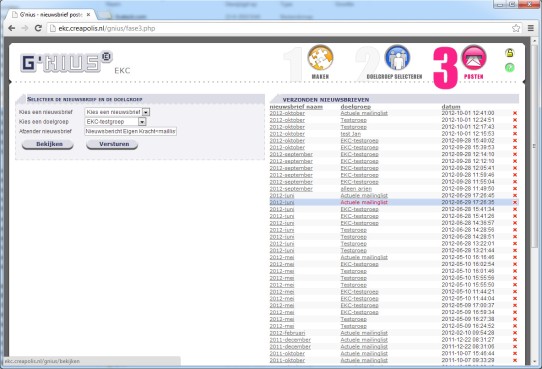Open 2012-mei Actuele mailinglist sent 16:16:46
Screen dimensions: 542x369
click(x=364, y=257)
